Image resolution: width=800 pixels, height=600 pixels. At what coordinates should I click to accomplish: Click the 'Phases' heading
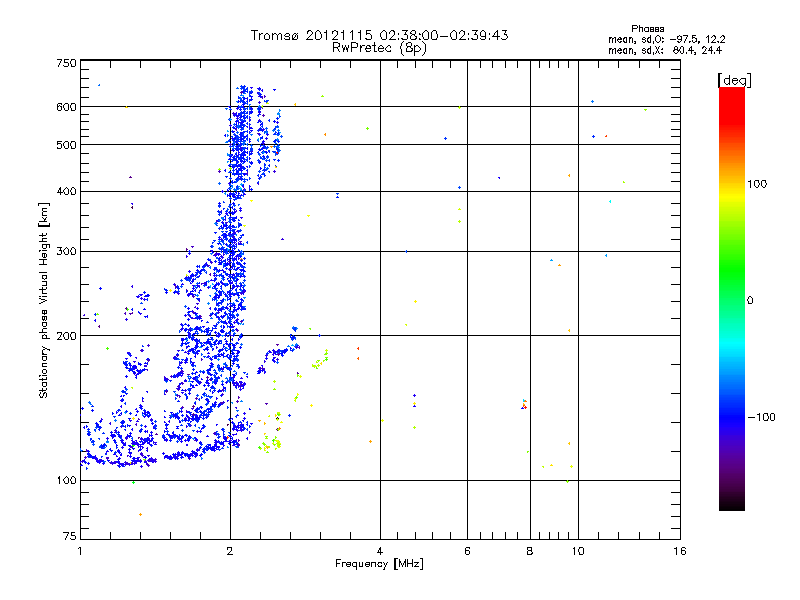(647, 29)
